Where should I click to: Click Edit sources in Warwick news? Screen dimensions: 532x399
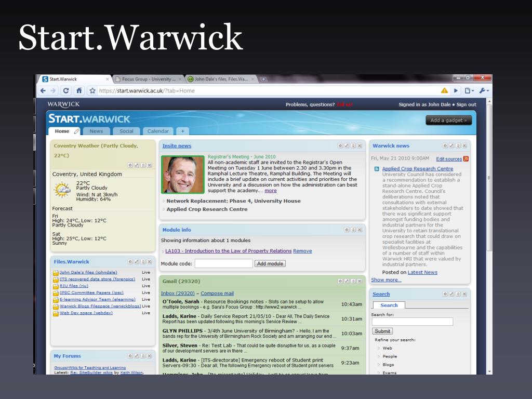[x=449, y=159]
